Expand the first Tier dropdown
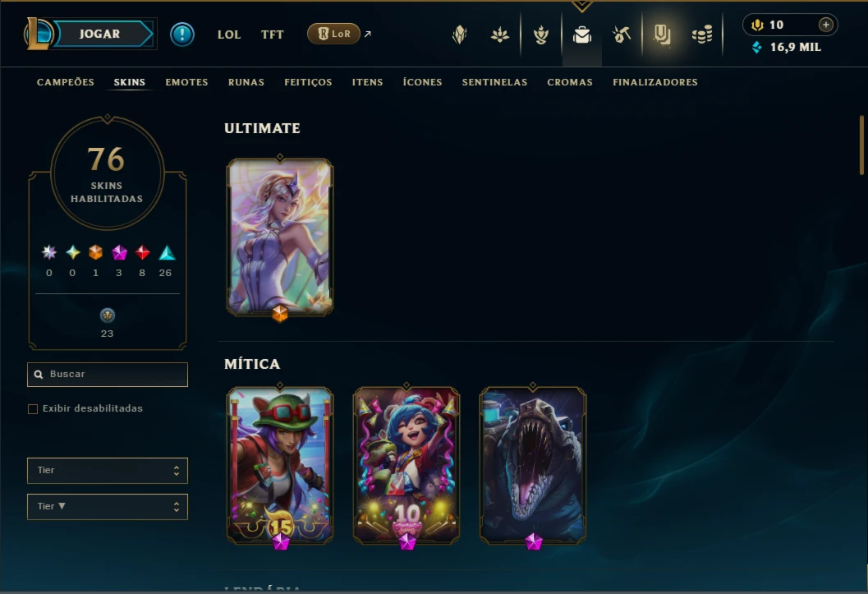 click(108, 470)
